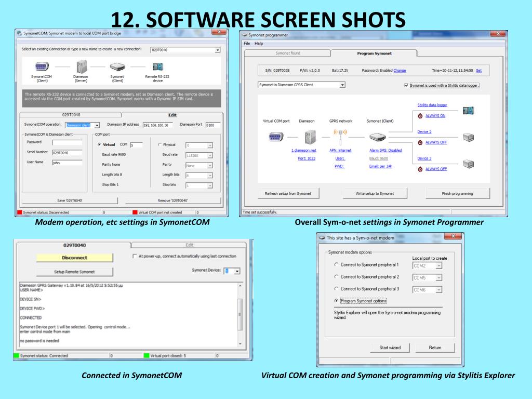Click the Remove '029T0040' button
This screenshot has height=399, width=532.
tap(172, 201)
